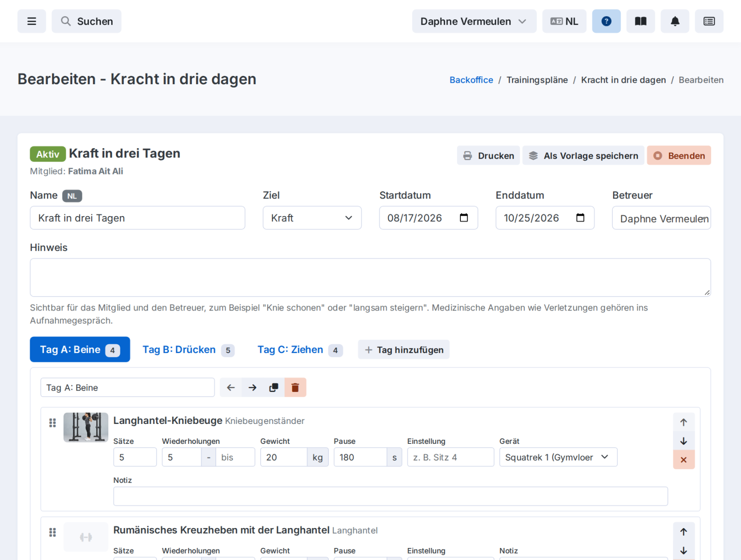Edit the Tag A: Beine day name field

pos(127,387)
